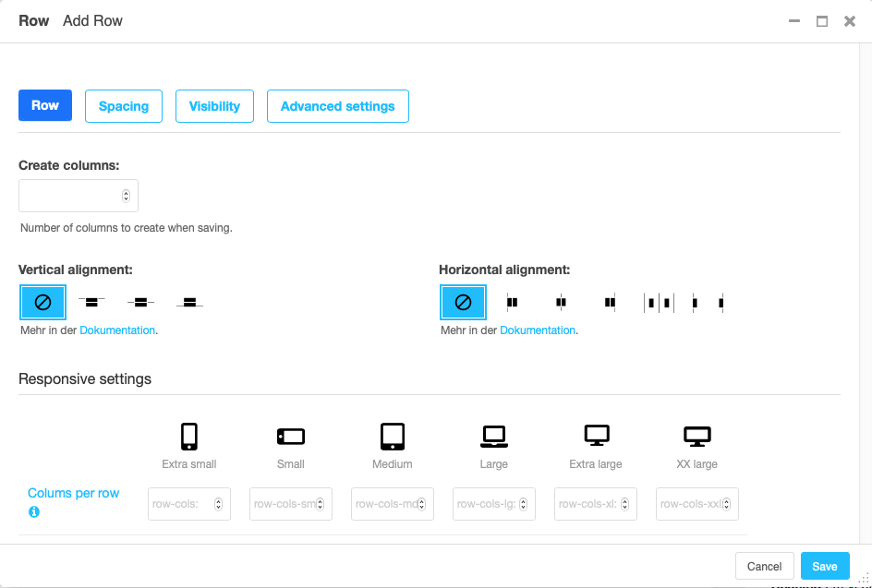This screenshot has width=872, height=588.
Task: Click the Create columns number stepper
Action: [x=127, y=196]
